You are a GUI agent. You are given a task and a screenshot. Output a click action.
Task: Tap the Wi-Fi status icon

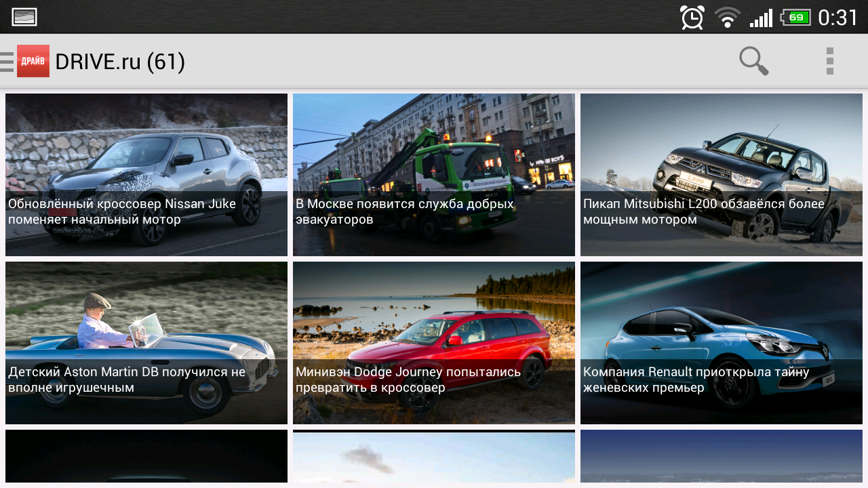728,17
